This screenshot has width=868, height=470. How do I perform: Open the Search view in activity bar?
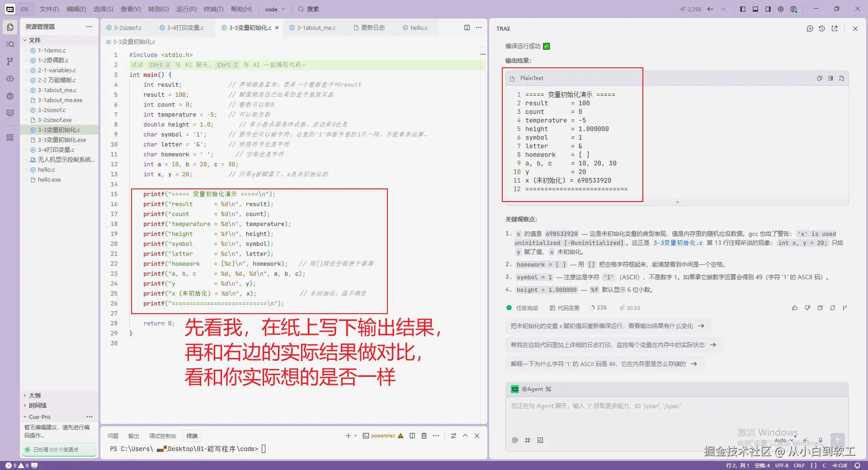pyautogui.click(x=10, y=44)
